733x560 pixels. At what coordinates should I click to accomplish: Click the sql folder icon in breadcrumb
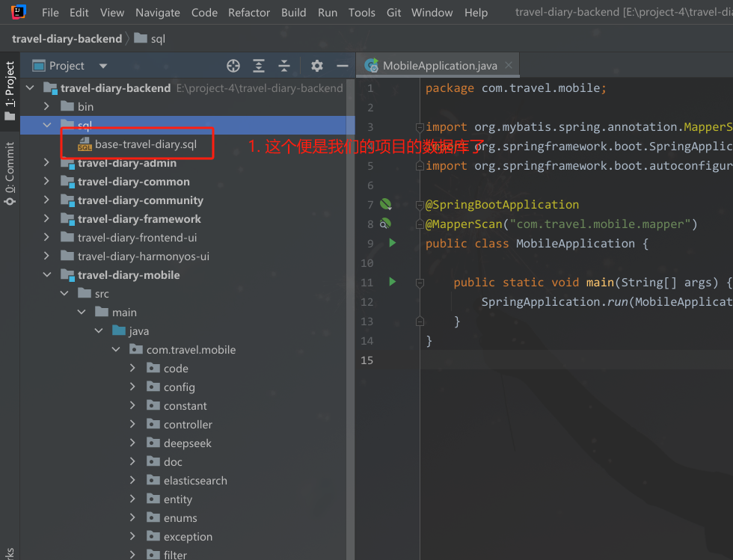click(141, 38)
